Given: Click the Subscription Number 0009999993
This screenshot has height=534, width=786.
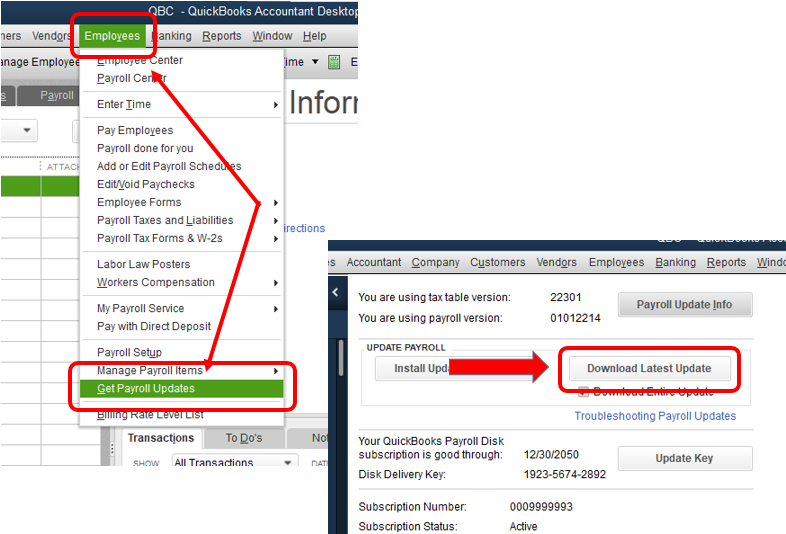Looking at the screenshot, I should (541, 507).
